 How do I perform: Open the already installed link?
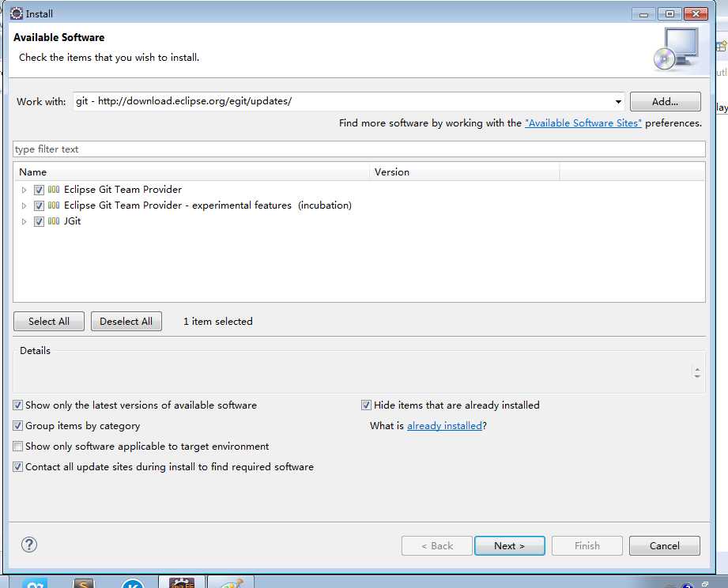click(x=445, y=425)
